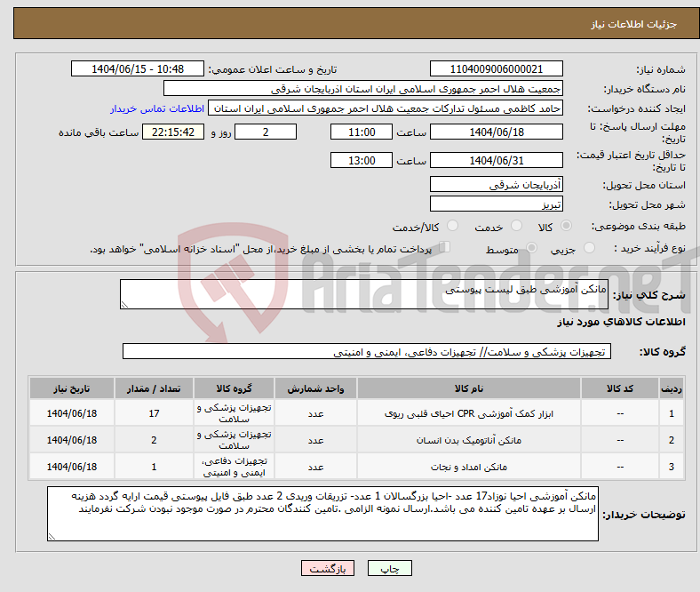Click the delivery city field تبریز
The image size is (700, 592).
496,204
